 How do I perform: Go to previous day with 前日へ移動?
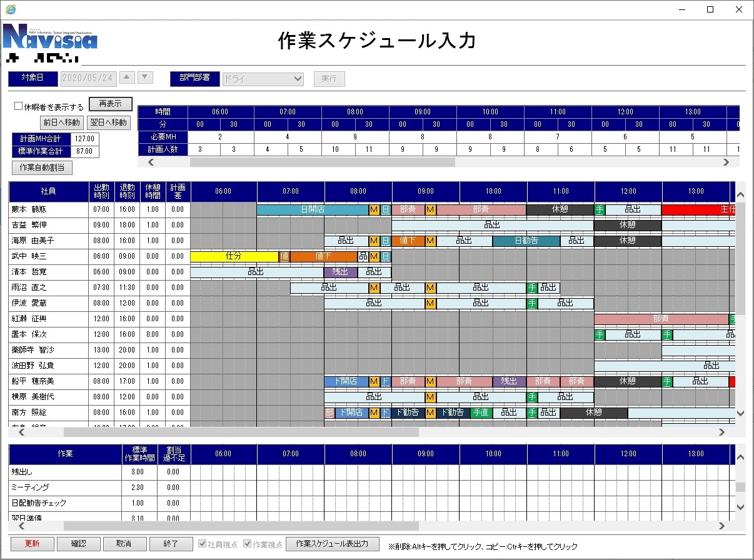(61, 122)
